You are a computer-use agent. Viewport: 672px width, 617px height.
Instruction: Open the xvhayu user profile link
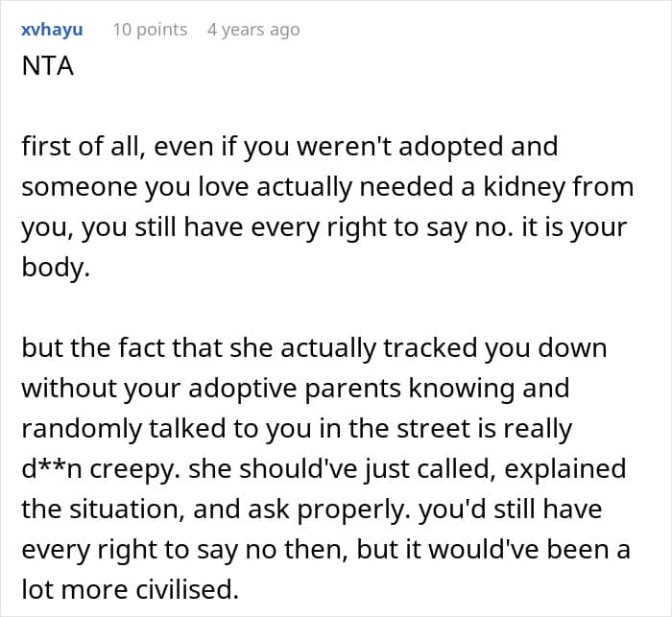(52, 29)
